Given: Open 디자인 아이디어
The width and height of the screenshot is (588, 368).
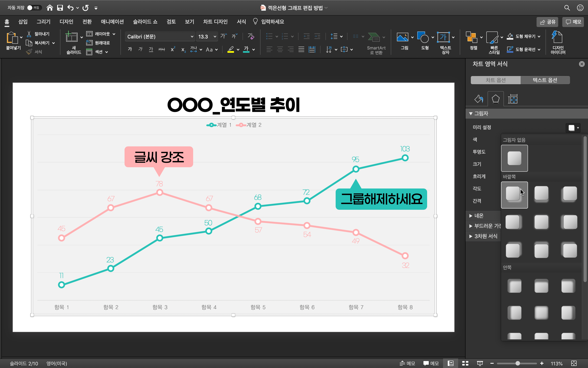Looking at the screenshot, I should tap(558, 42).
